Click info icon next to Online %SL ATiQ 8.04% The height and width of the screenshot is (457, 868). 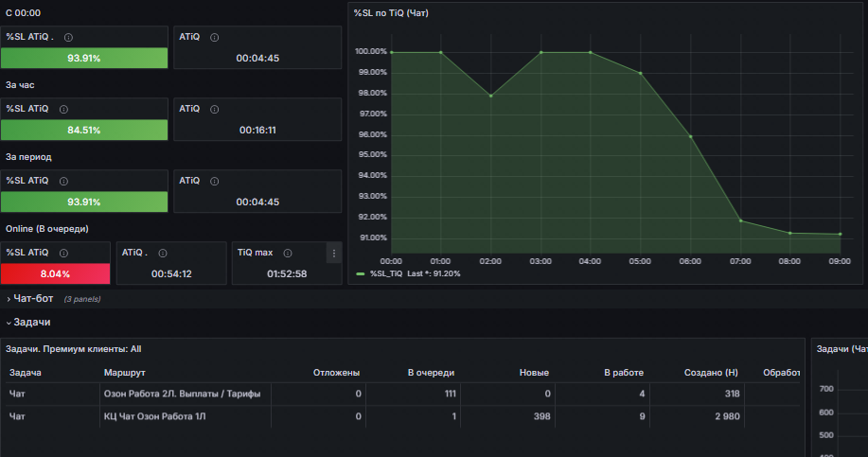pos(63,254)
